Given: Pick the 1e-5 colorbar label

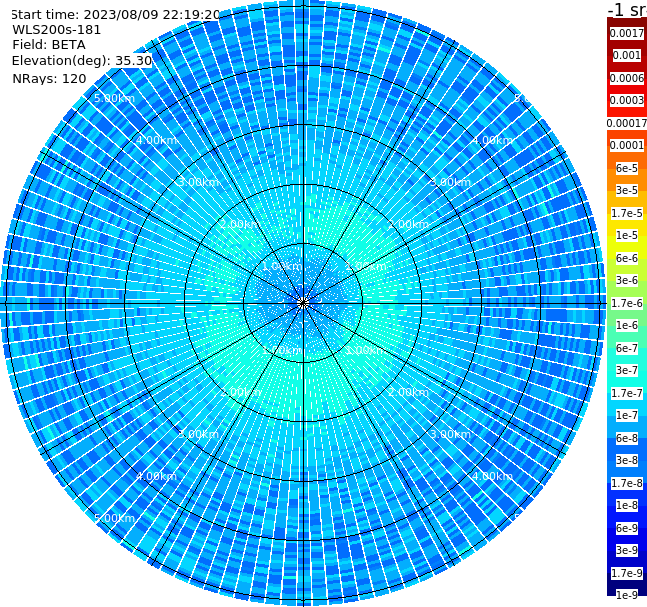Looking at the screenshot, I should (627, 235).
